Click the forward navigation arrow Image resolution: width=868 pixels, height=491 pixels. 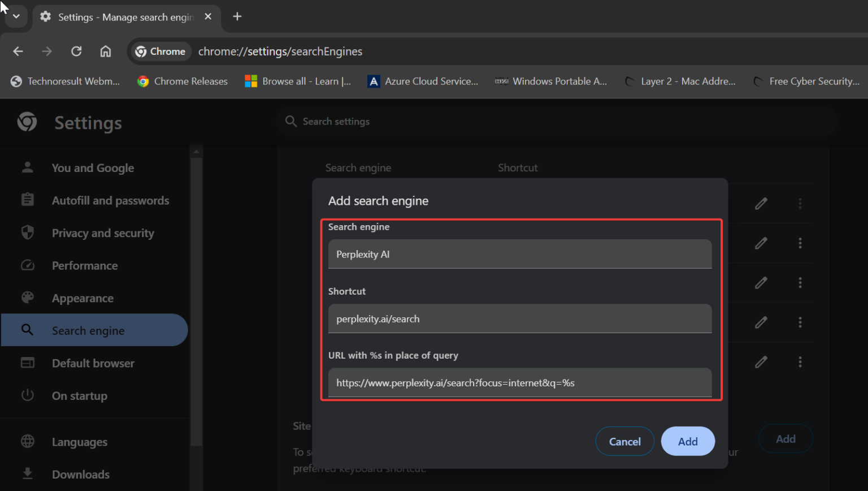(47, 51)
